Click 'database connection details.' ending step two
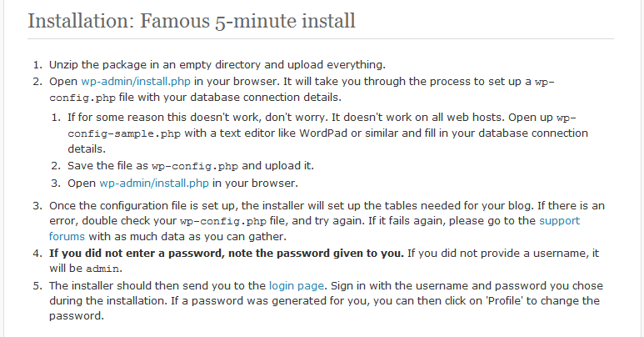This screenshot has height=337, width=644. click(266, 98)
